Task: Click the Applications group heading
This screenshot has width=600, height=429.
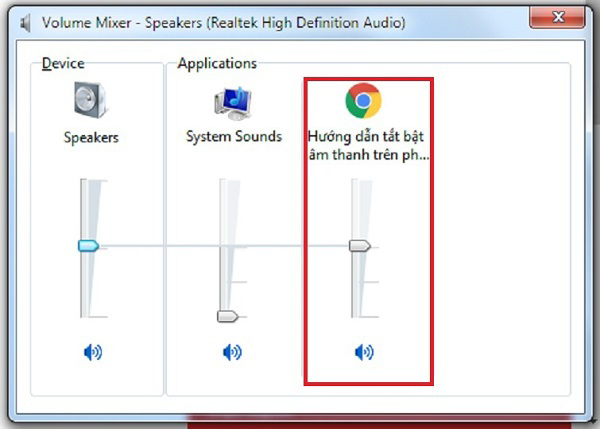Action: click(x=217, y=63)
